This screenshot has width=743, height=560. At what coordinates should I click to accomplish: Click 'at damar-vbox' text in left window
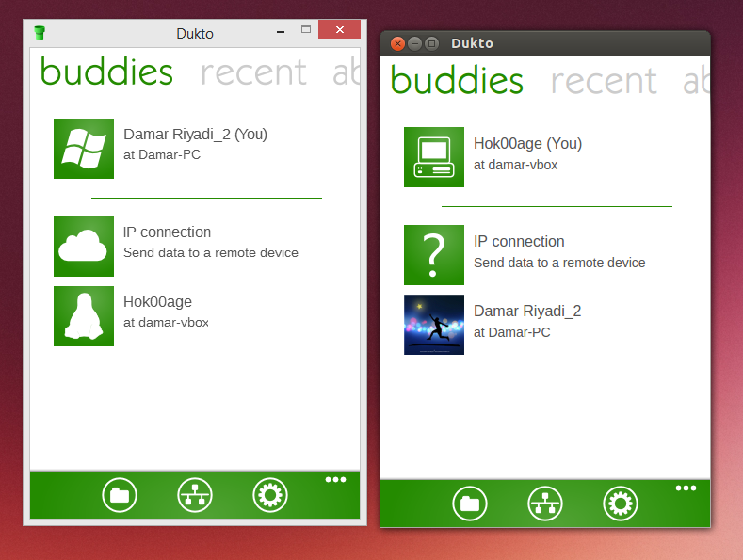click(x=166, y=323)
